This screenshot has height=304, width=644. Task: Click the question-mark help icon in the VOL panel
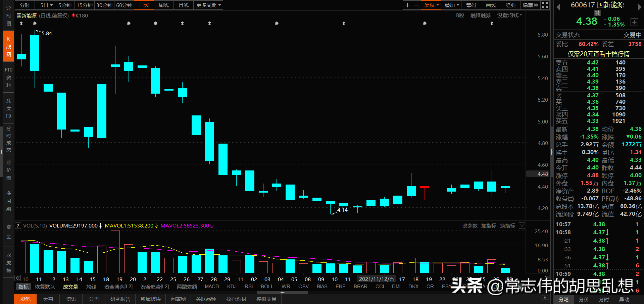[17, 225]
